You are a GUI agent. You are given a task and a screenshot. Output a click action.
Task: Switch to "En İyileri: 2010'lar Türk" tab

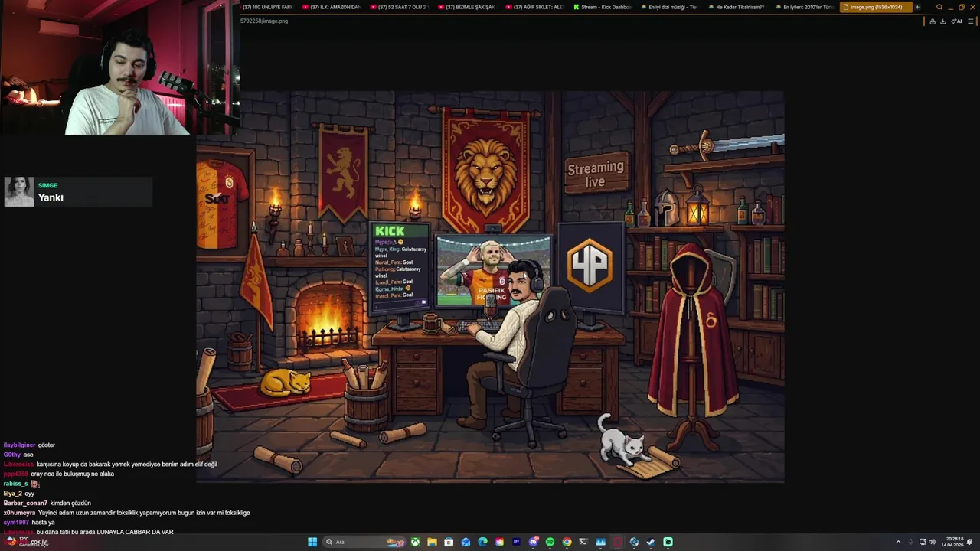(x=804, y=7)
